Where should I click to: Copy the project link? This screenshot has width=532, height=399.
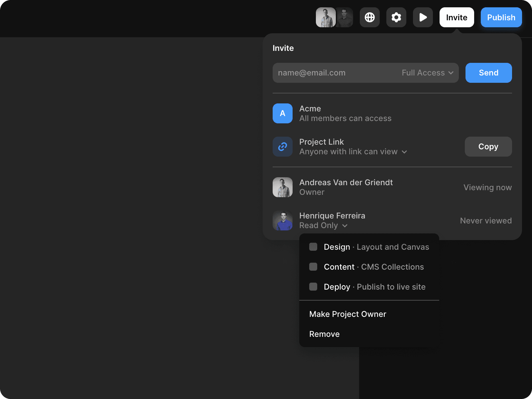488,147
